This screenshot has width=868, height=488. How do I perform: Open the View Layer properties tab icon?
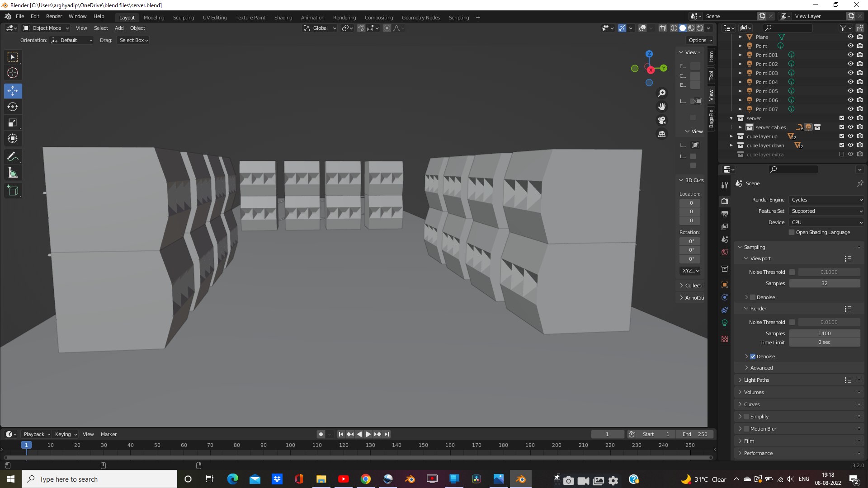725,226
